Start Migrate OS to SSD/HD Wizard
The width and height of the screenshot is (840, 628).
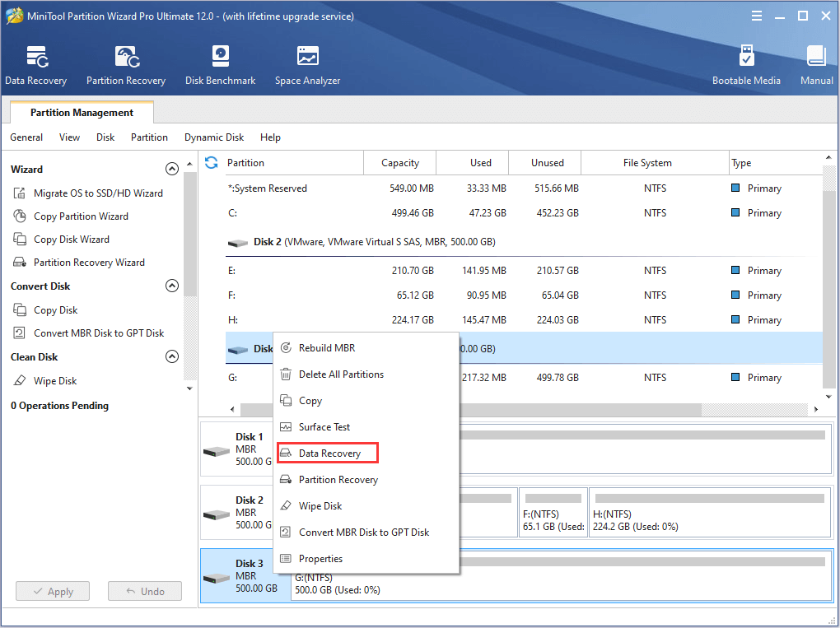88,193
